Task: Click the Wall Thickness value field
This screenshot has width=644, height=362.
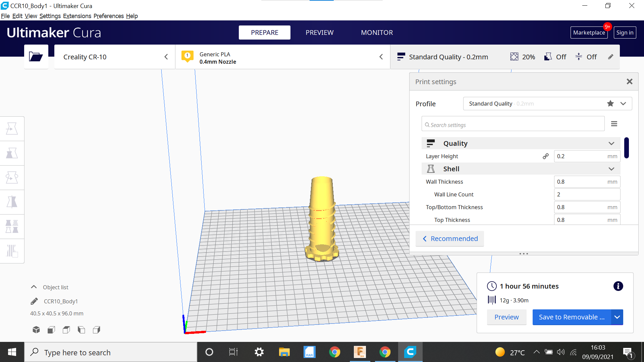Action: click(x=587, y=182)
